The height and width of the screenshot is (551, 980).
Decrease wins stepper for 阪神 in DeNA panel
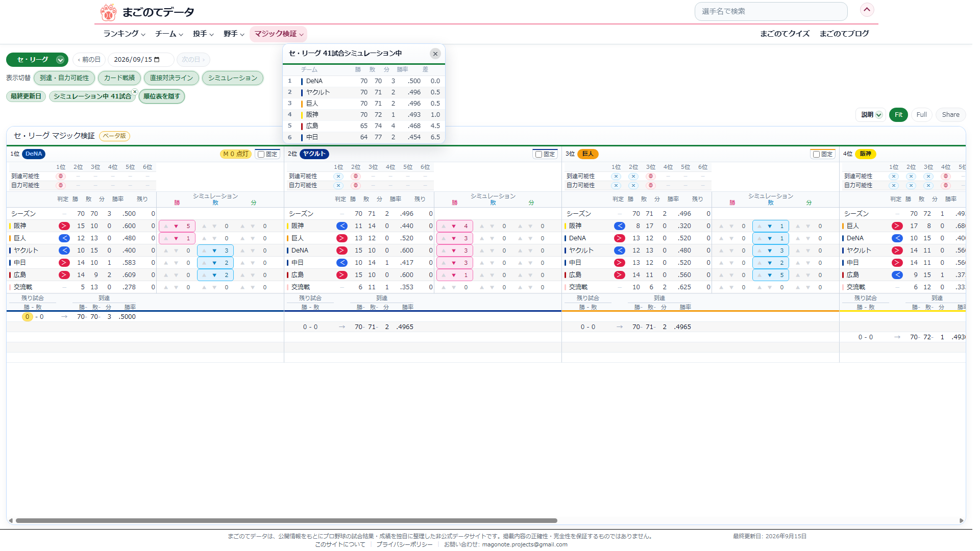tap(176, 226)
